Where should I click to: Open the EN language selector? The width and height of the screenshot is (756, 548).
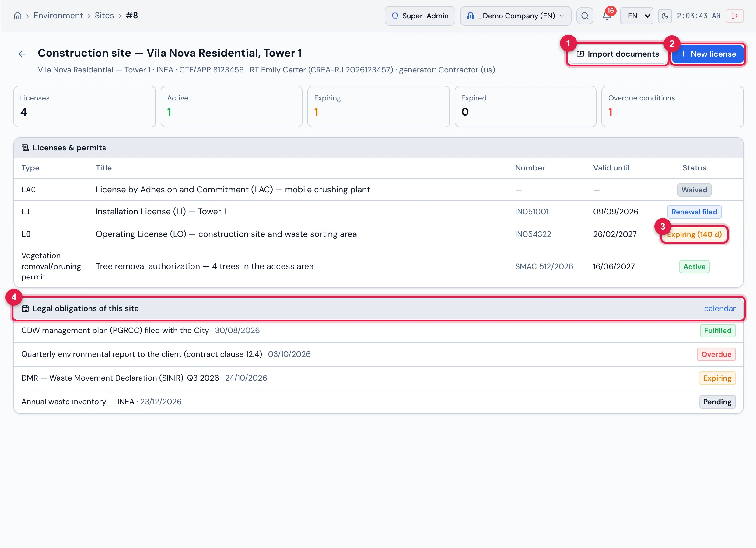click(636, 16)
